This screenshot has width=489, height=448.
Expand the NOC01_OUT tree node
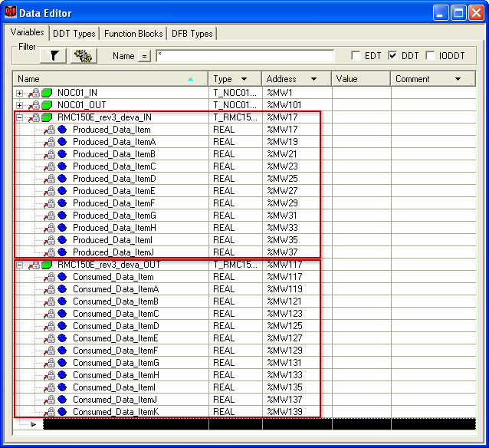pyautogui.click(x=19, y=105)
